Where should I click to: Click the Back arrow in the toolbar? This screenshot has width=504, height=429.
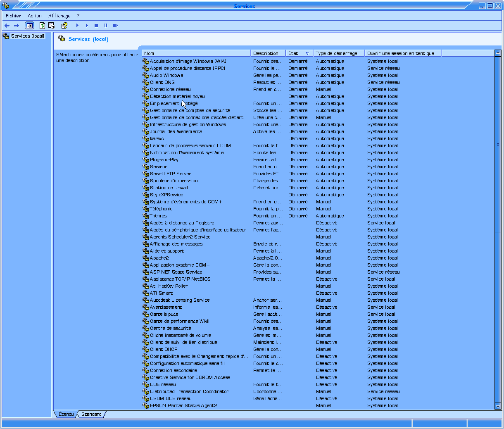point(7,26)
